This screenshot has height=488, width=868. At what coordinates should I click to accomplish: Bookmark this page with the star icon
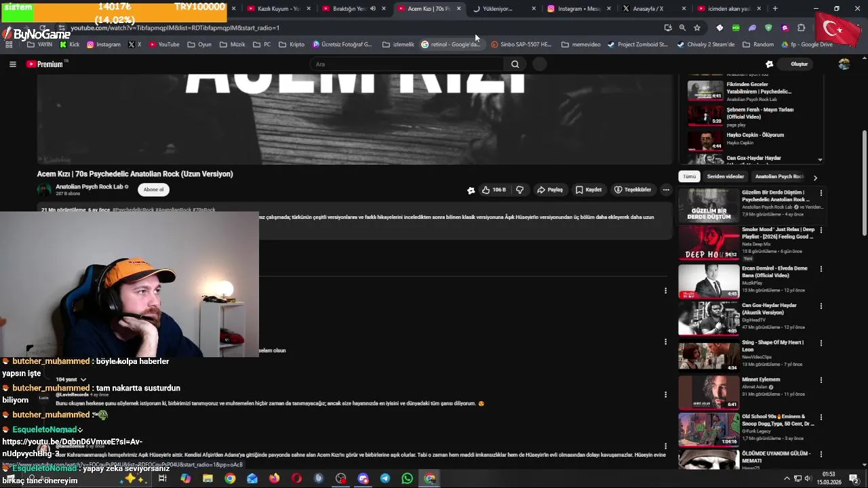[697, 28]
